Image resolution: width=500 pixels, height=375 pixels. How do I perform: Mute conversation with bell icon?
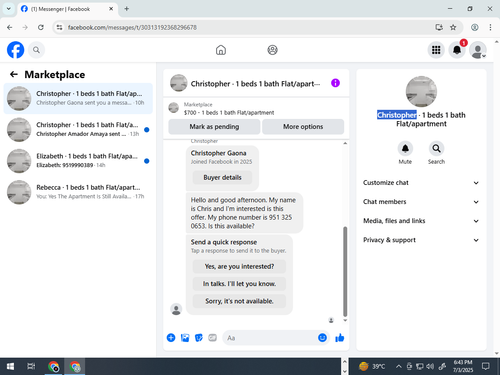point(405,148)
